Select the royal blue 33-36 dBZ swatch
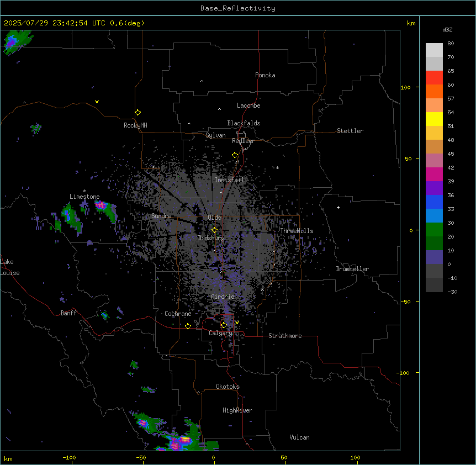Viewport: 476px width, 465px height. pos(434,202)
